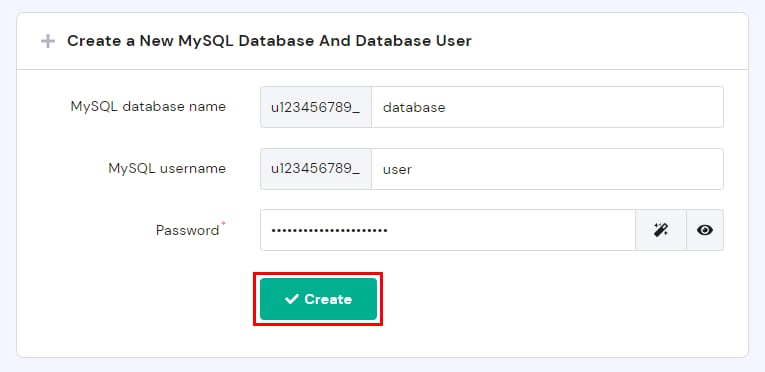Click the u123456789_ prefix beside database name
This screenshot has height=372, width=765.
(x=316, y=107)
